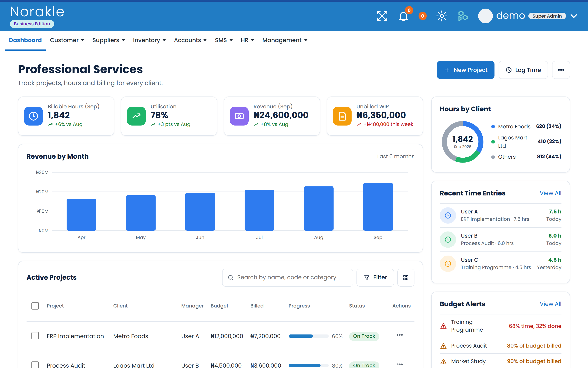
Task: Open user account chevron dropdown
Action: (574, 16)
